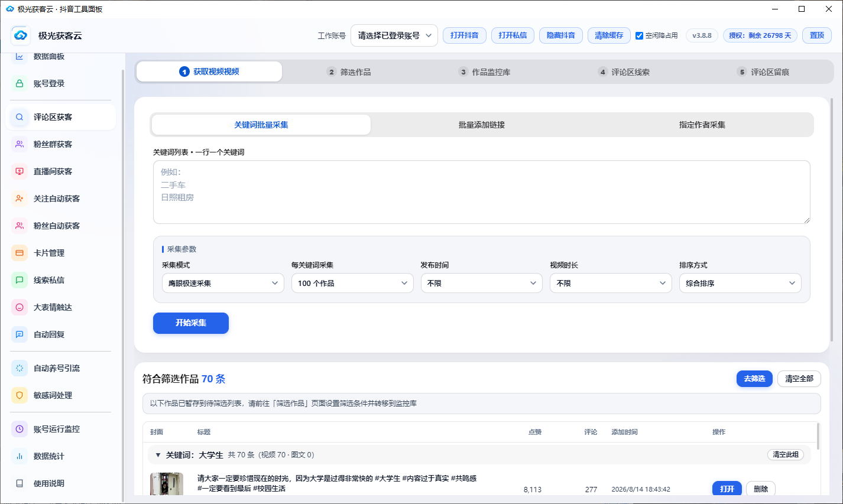This screenshot has width=843, height=504.
Task: Click 打开 button for the first video row
Action: tap(727, 489)
